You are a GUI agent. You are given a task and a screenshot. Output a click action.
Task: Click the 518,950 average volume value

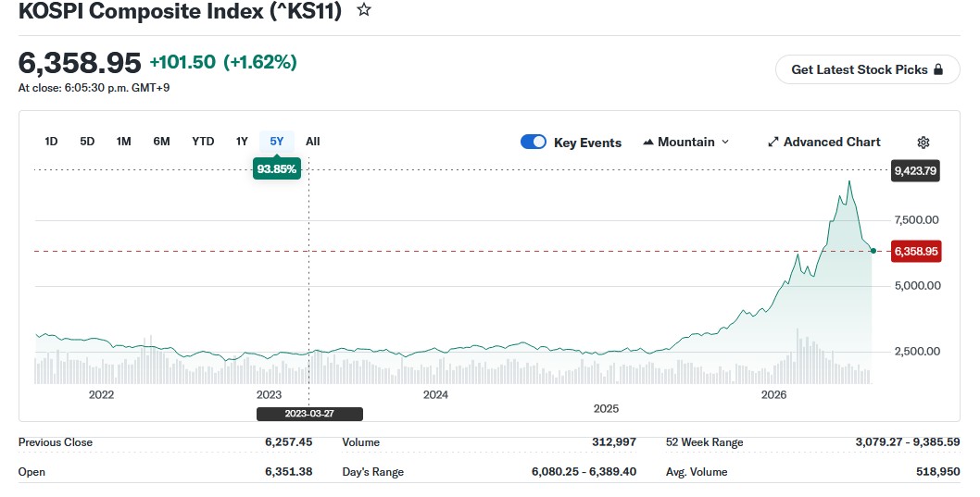pos(938,472)
